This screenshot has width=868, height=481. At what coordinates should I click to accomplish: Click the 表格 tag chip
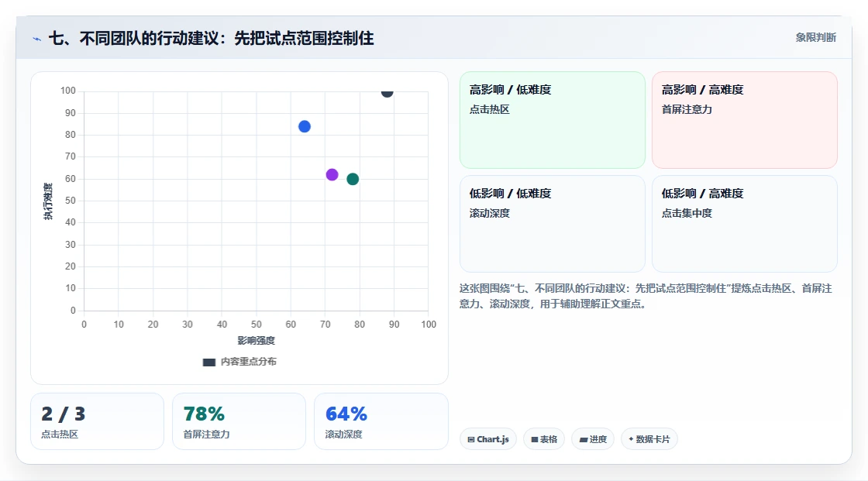tap(544, 439)
